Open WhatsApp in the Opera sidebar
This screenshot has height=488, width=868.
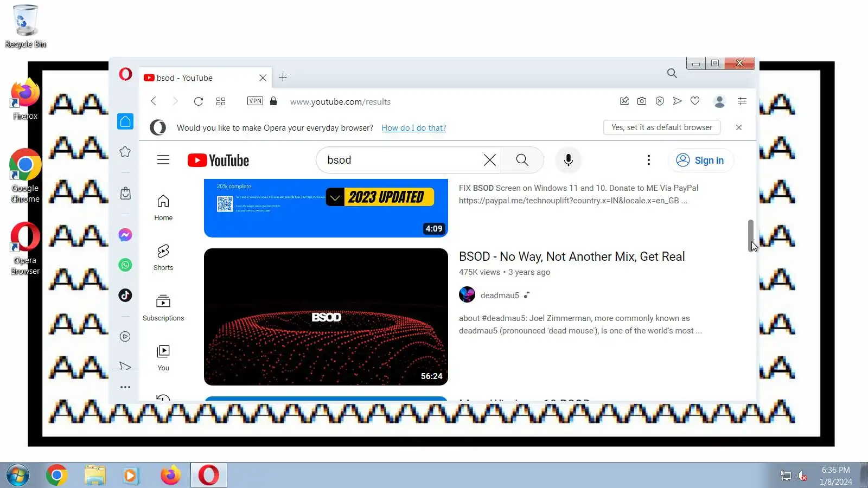(125, 265)
